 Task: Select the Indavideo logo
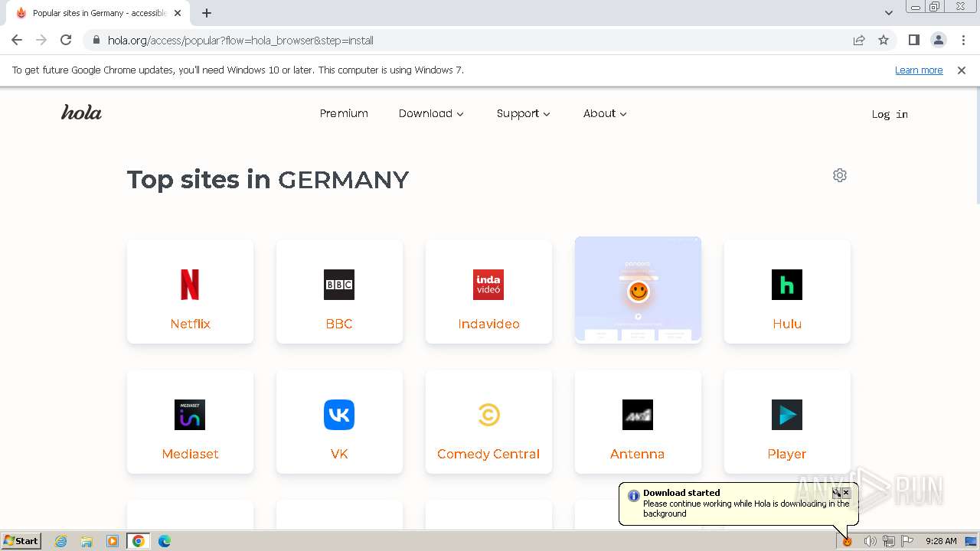pyautogui.click(x=488, y=285)
